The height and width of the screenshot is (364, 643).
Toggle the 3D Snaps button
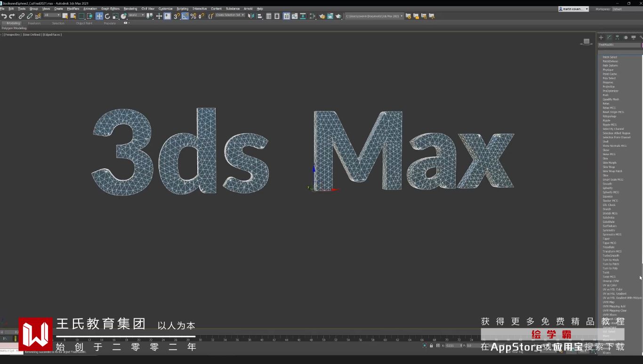[177, 16]
